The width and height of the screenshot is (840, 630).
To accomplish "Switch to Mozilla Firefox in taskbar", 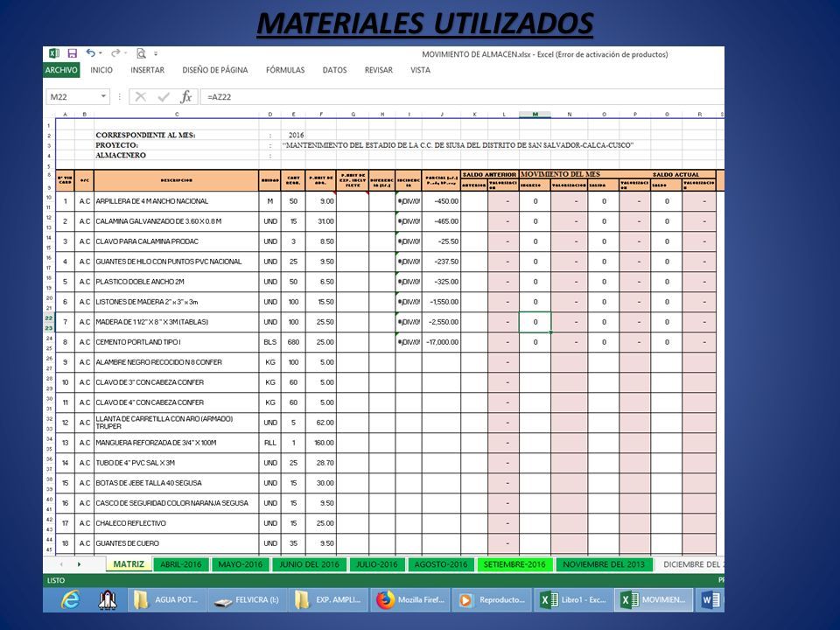I will [410, 600].
